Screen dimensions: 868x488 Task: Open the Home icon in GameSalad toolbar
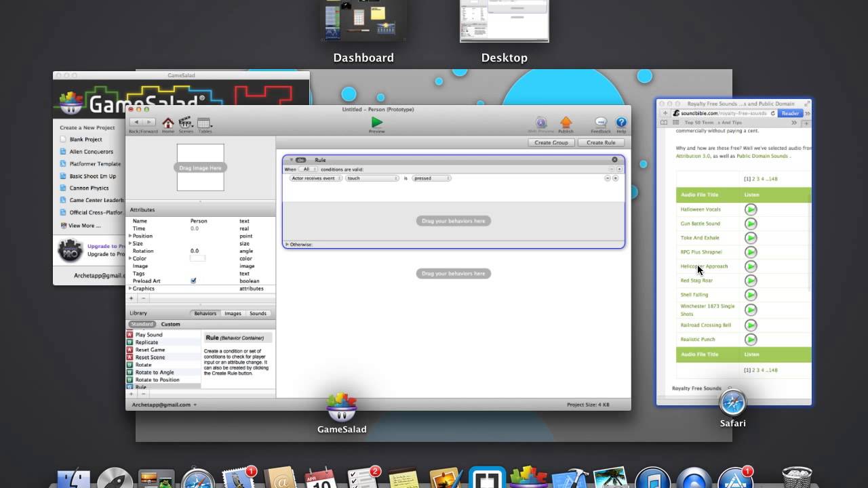[x=168, y=123]
